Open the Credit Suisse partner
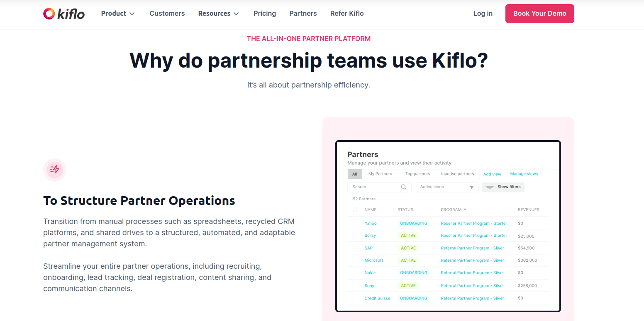The image size is (644, 321). click(377, 298)
